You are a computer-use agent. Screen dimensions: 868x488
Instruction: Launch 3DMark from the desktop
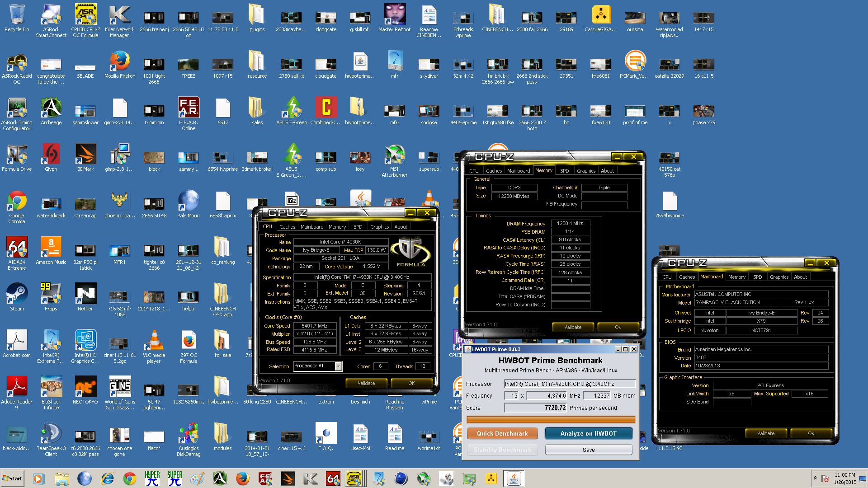pos(85,157)
